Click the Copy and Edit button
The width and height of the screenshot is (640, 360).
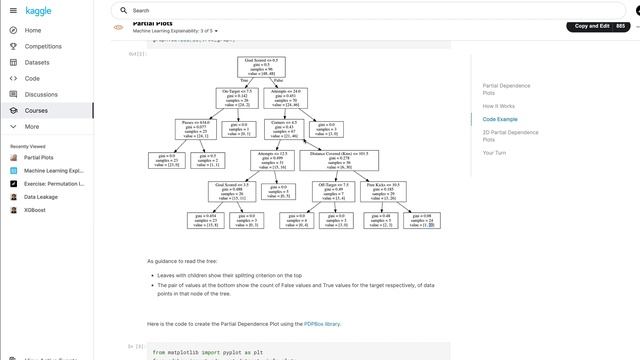click(591, 26)
